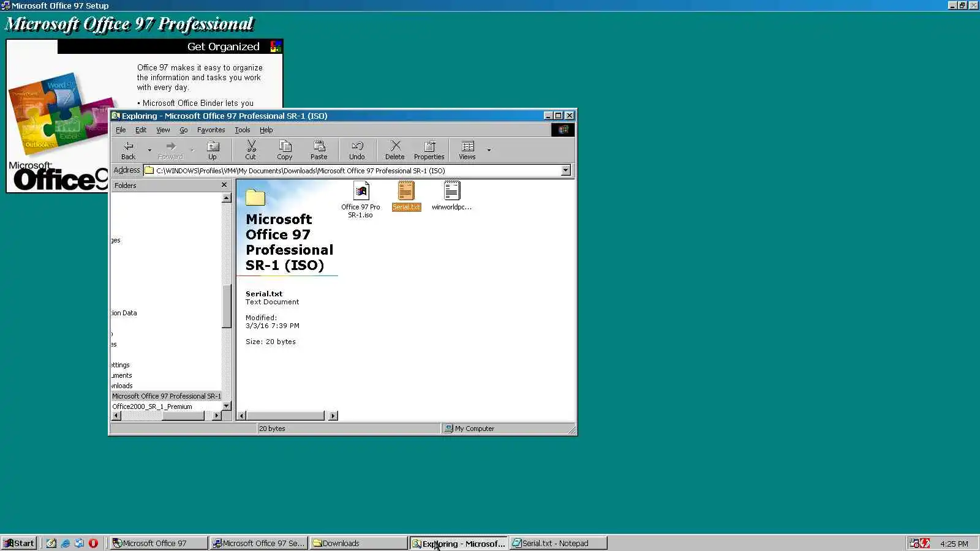Cut the selected file with the scissors
980x551 pixels.
pos(251,150)
